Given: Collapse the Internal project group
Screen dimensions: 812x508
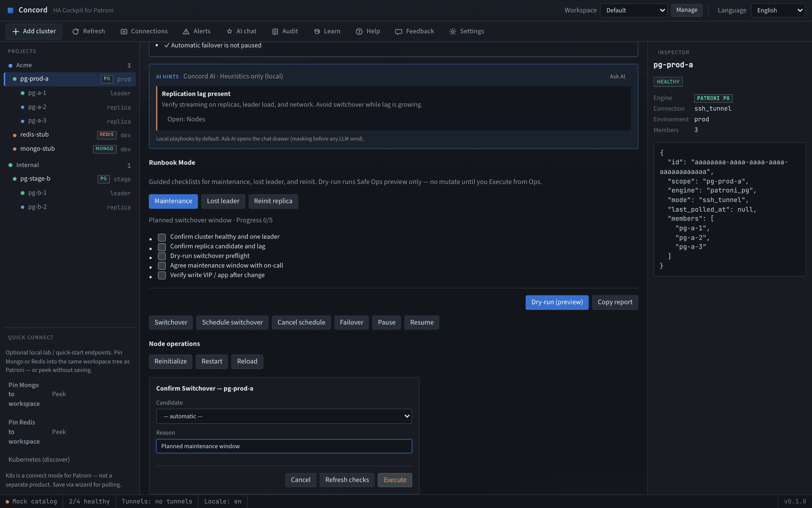Looking at the screenshot, I should tap(69, 165).
